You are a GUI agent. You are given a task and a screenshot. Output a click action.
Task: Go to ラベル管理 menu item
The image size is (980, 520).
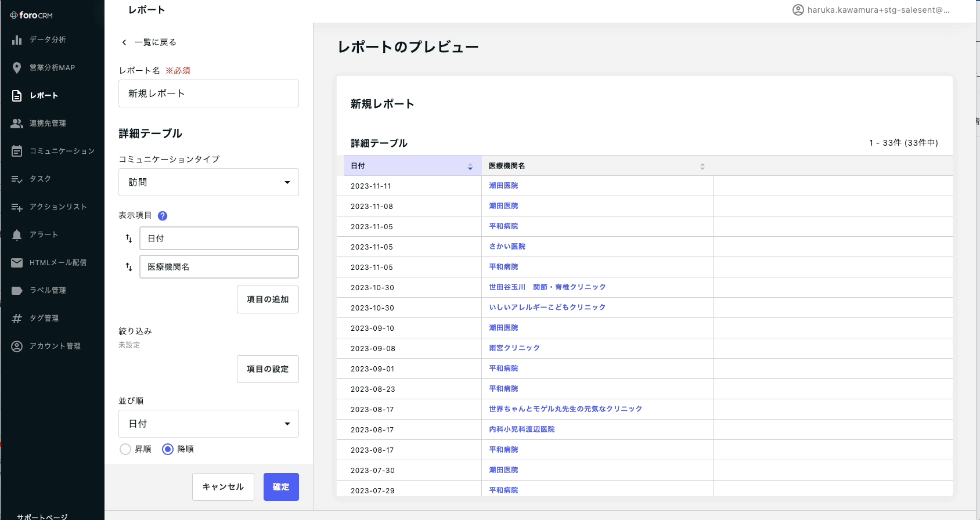pyautogui.click(x=48, y=290)
